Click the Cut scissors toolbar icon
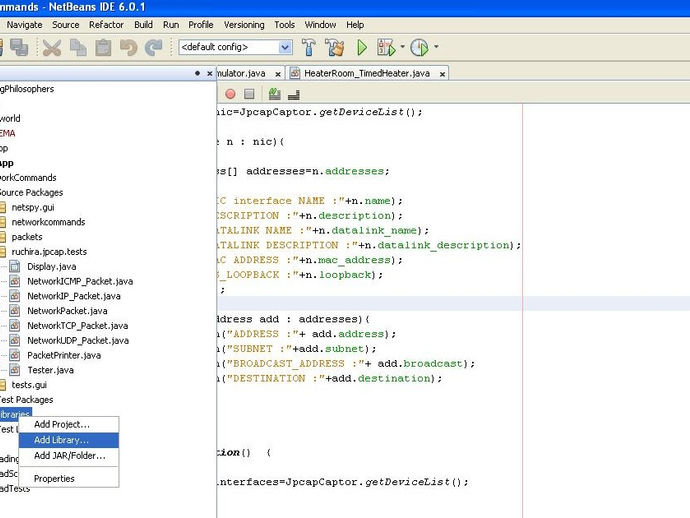690x518 pixels. coord(51,47)
